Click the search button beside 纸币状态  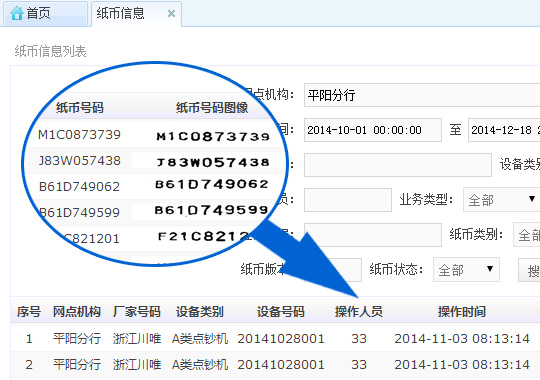(529, 269)
